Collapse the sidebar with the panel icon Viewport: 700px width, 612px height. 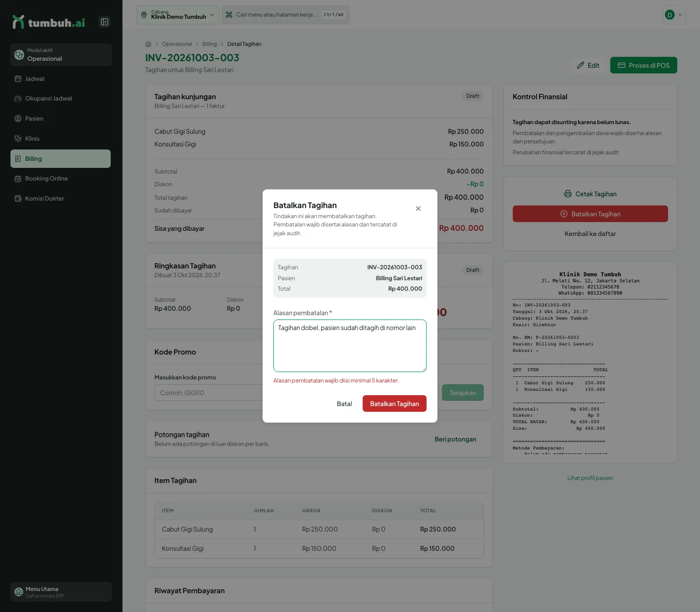coord(105,22)
